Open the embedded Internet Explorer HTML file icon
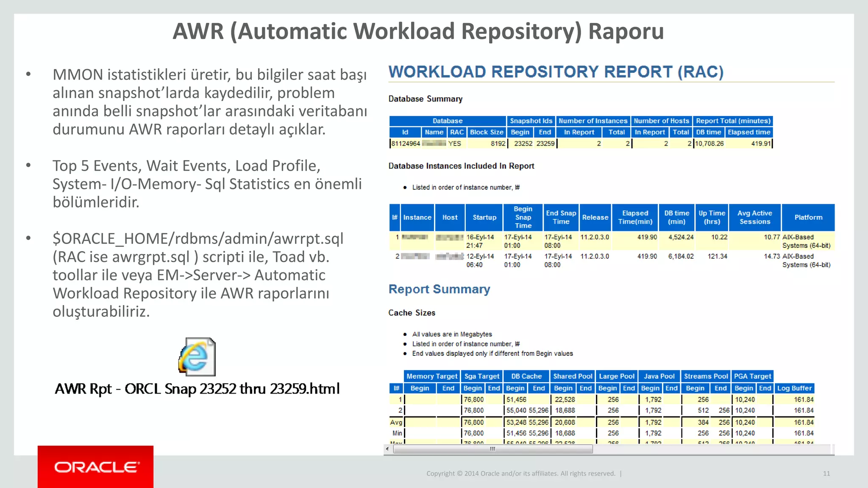 click(x=197, y=357)
